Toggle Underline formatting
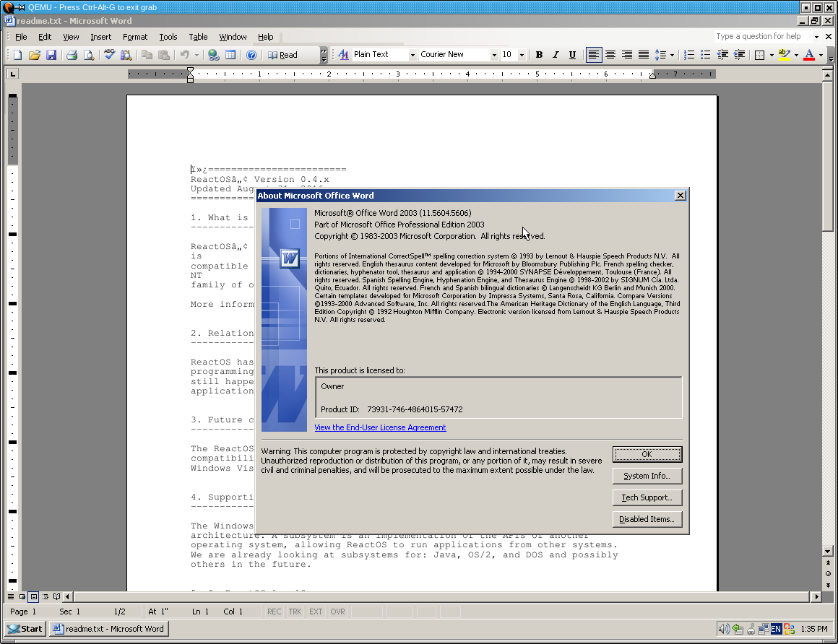The height and width of the screenshot is (644, 838). pos(572,55)
